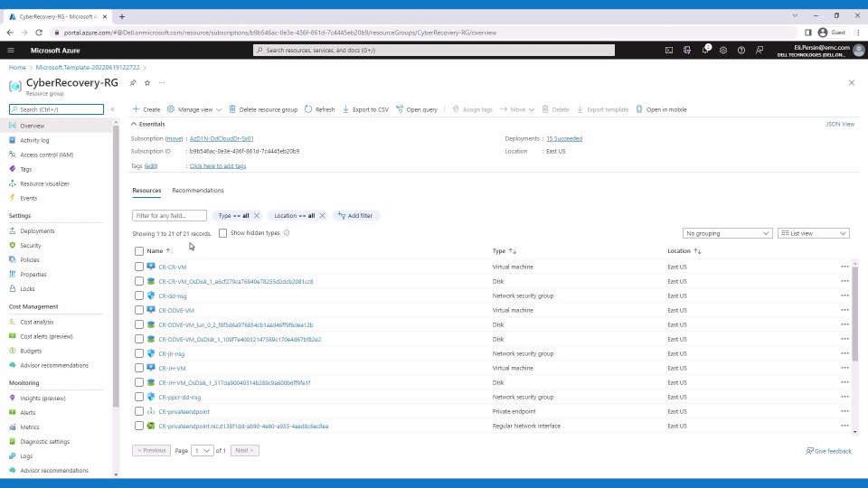The image size is (868, 488).
Task: Open row menu for CR-dd-nsg
Action: coord(844,296)
